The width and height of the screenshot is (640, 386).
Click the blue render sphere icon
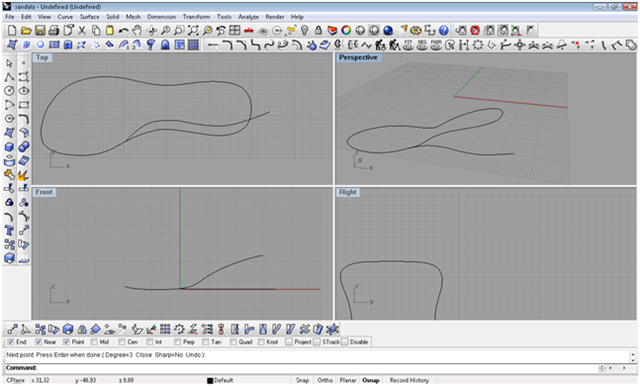pos(388,31)
